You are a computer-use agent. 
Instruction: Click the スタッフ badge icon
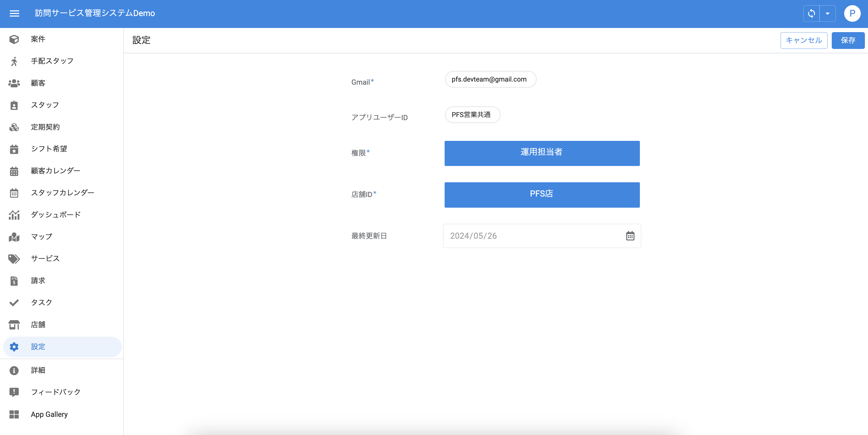tap(14, 105)
